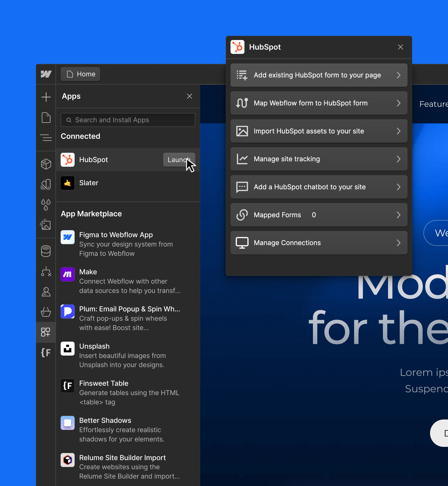Screen dimensions: 448x486
Task: Open Map Webflow form to HubSpot form
Action: [x=319, y=103]
